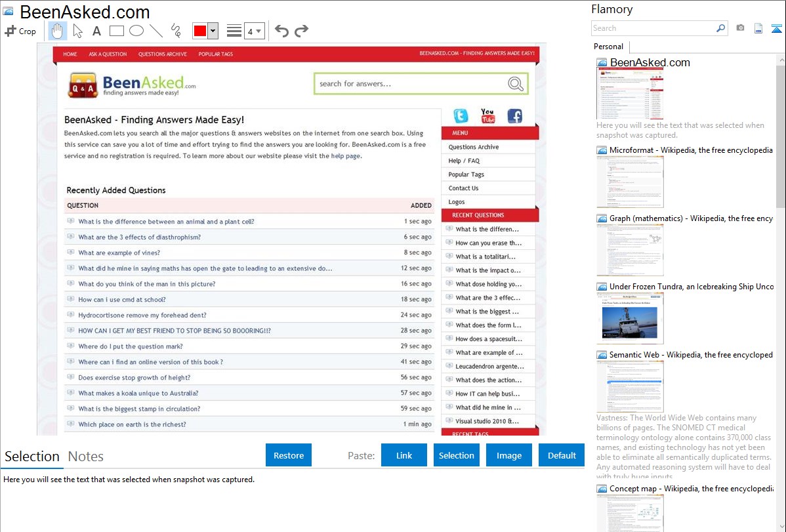This screenshot has height=532, width=786.
Task: Select the Crop tool
Action: (x=20, y=31)
